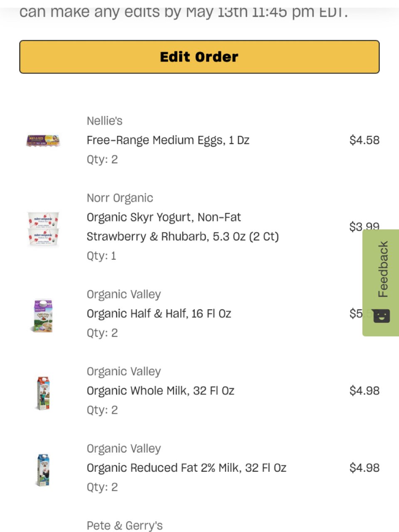Tap the Nellie's eggs carton thumbnail

[x=43, y=140]
